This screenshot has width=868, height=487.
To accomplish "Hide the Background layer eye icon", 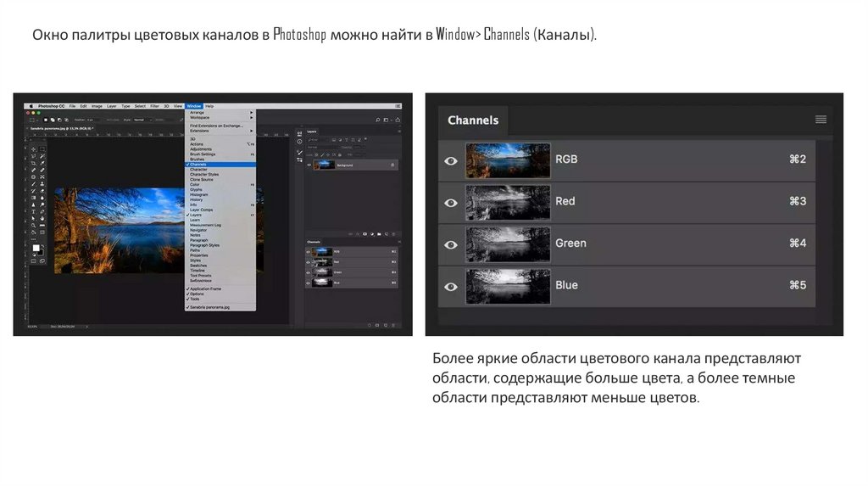I will click(x=309, y=165).
